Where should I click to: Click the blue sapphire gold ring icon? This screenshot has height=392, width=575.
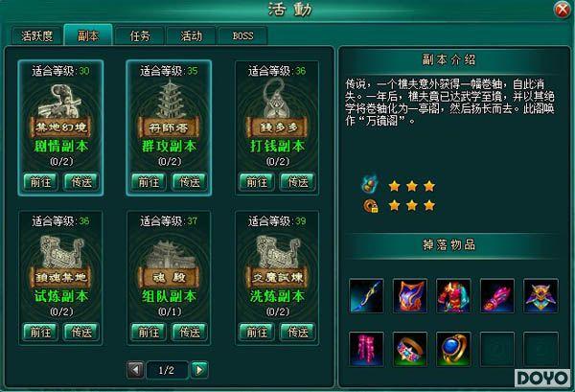[x=453, y=349]
